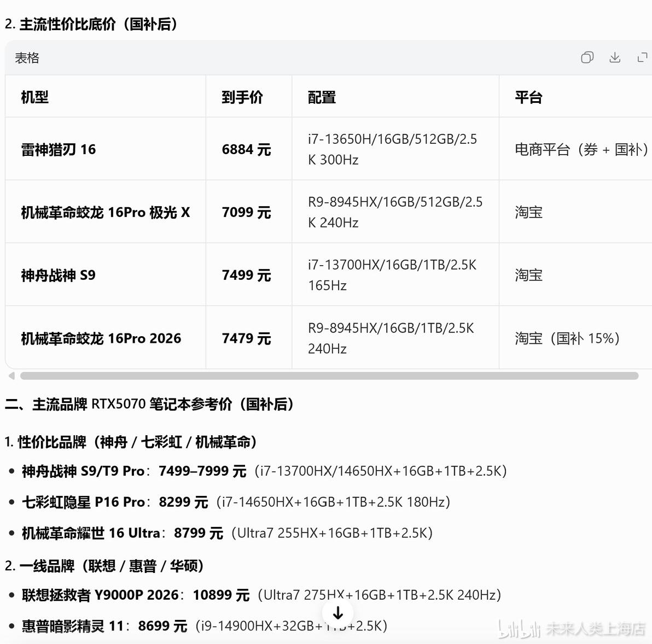Select 淘宝 cell in 极光 X row

[575, 212]
